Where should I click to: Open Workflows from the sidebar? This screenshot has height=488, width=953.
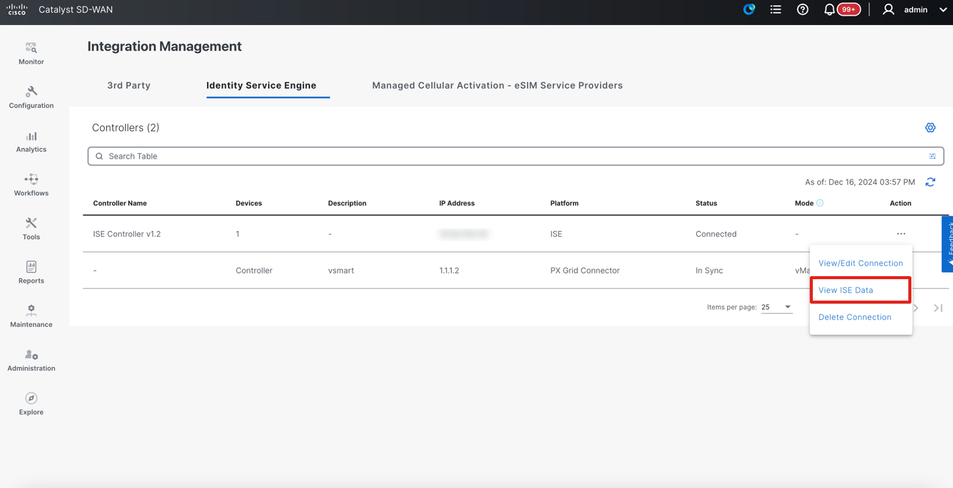click(x=31, y=185)
